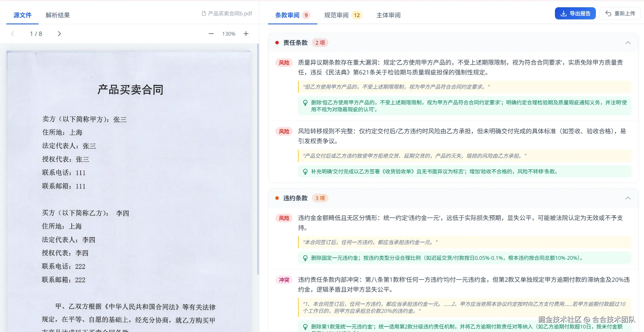The height and width of the screenshot is (332, 644).
Task: Open the 规范审阅 tab
Action: (336, 15)
